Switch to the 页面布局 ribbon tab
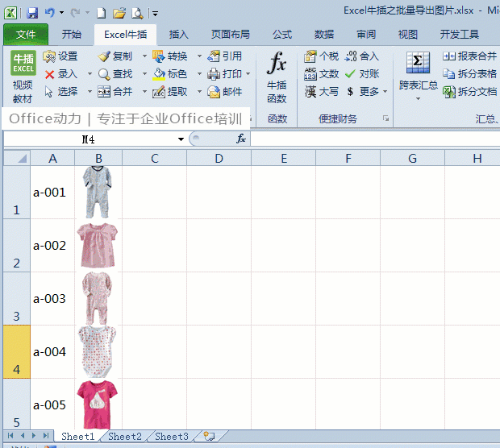 tap(230, 35)
